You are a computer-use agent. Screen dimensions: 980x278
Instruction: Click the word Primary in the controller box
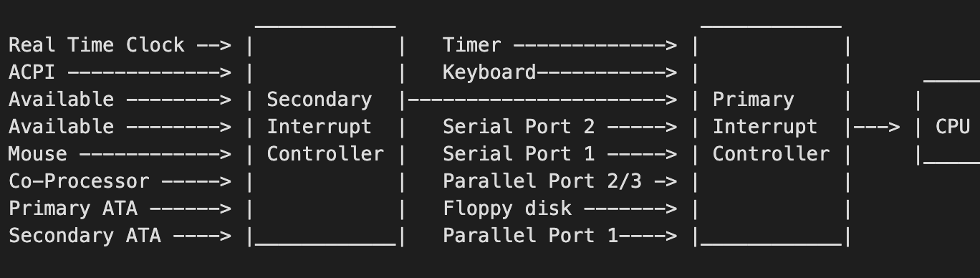753,100
